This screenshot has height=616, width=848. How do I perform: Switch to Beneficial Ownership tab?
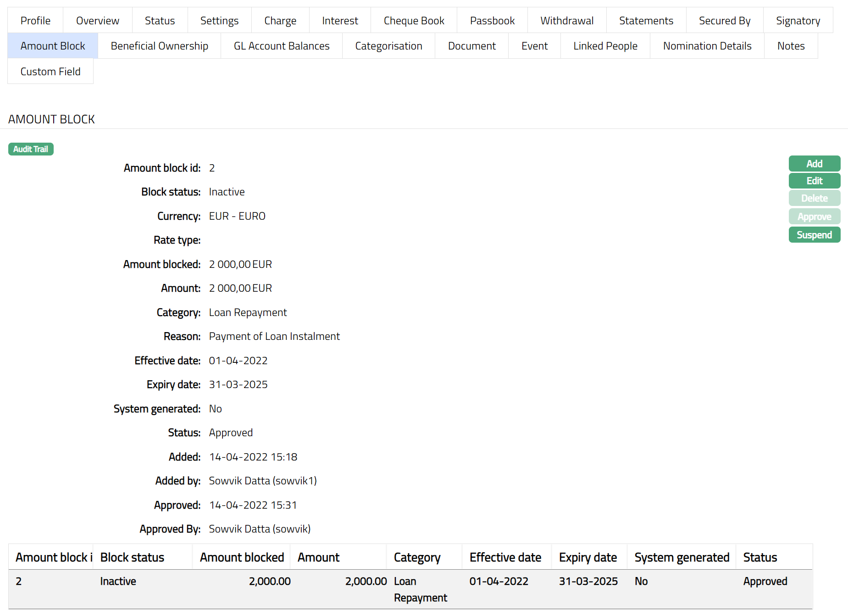[x=159, y=46]
